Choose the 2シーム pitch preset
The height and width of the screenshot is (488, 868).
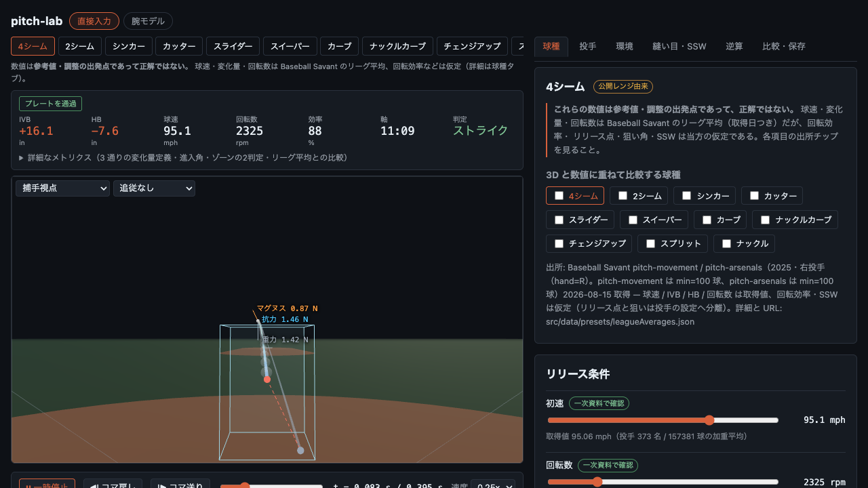click(80, 46)
